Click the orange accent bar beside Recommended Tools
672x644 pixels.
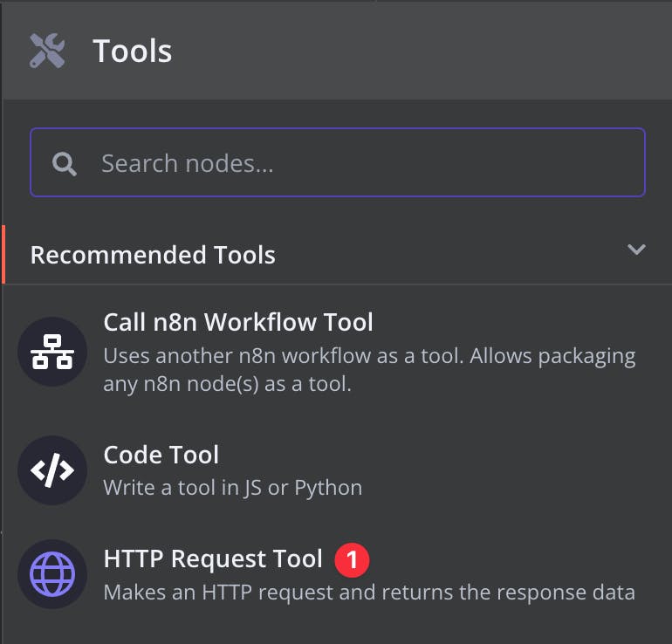(3, 254)
